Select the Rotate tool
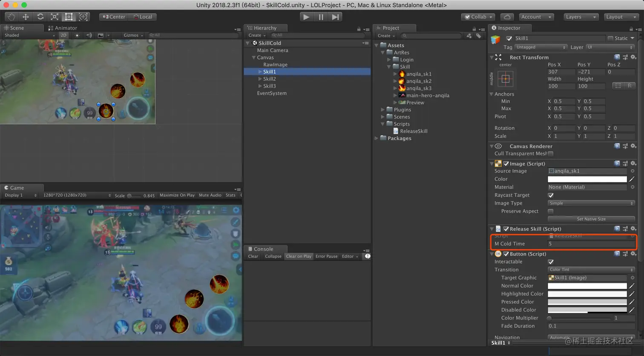This screenshot has width=644, height=356. [x=40, y=17]
